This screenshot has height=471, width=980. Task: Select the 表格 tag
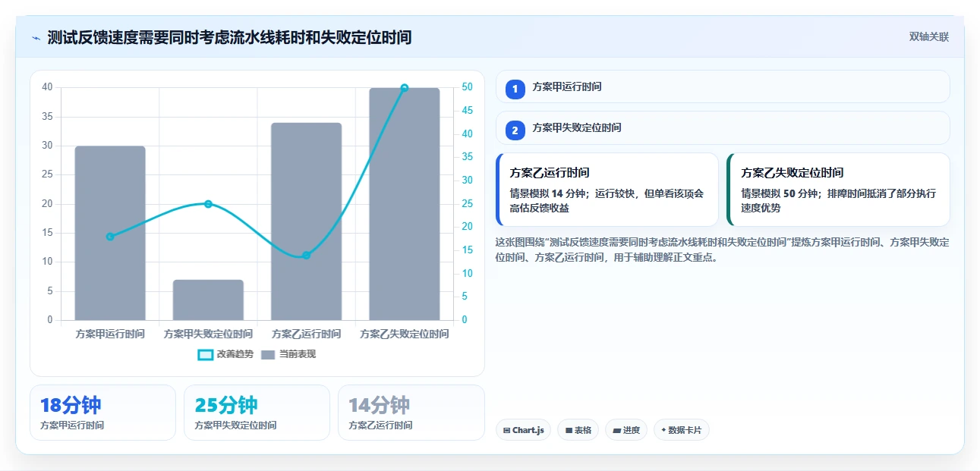578,430
